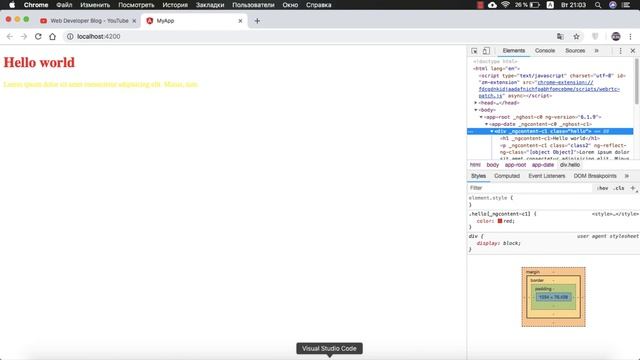Click the Hello world heading
The width and height of the screenshot is (640, 360).
click(x=39, y=62)
